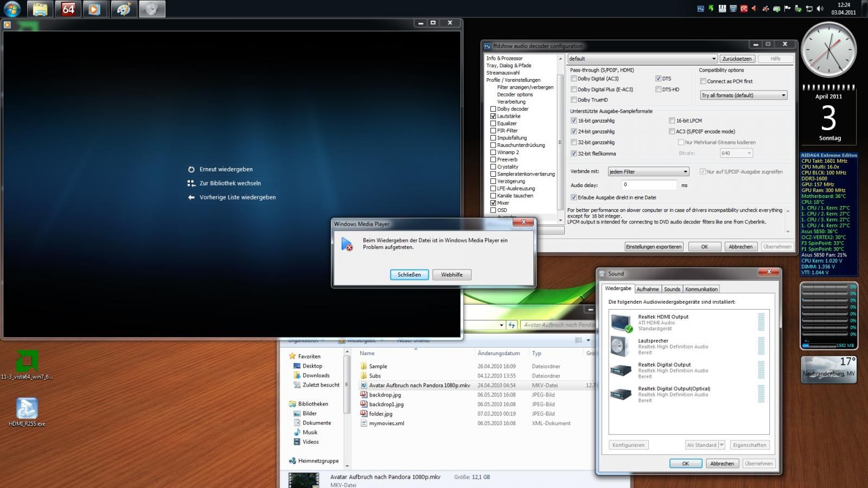
Task: Select Wiedergabe tab in Sound dialog
Action: point(618,288)
